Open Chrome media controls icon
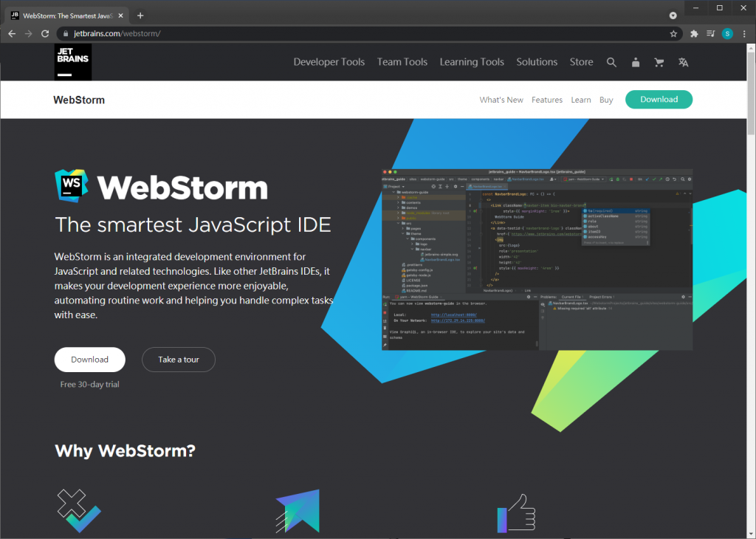This screenshot has height=539, width=756. (711, 34)
